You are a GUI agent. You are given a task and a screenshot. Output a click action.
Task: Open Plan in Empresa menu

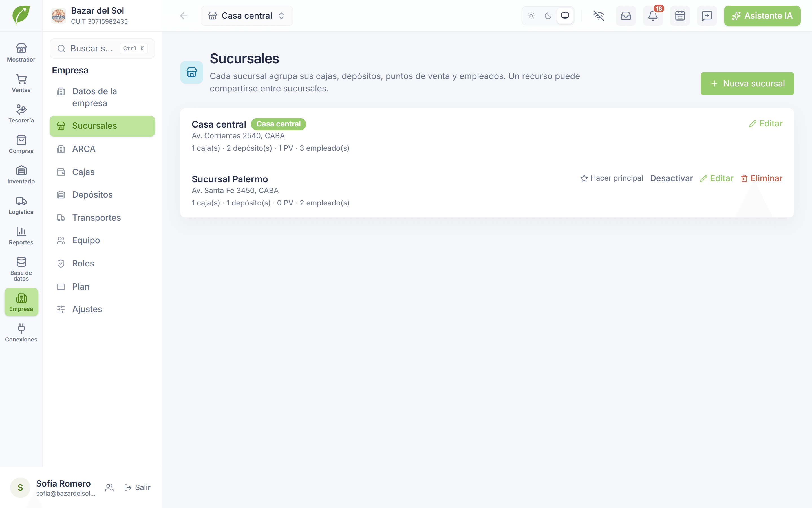pos(102,286)
